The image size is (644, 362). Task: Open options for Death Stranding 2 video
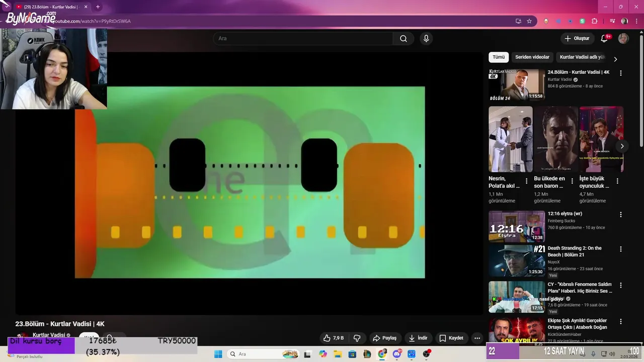(x=620, y=249)
